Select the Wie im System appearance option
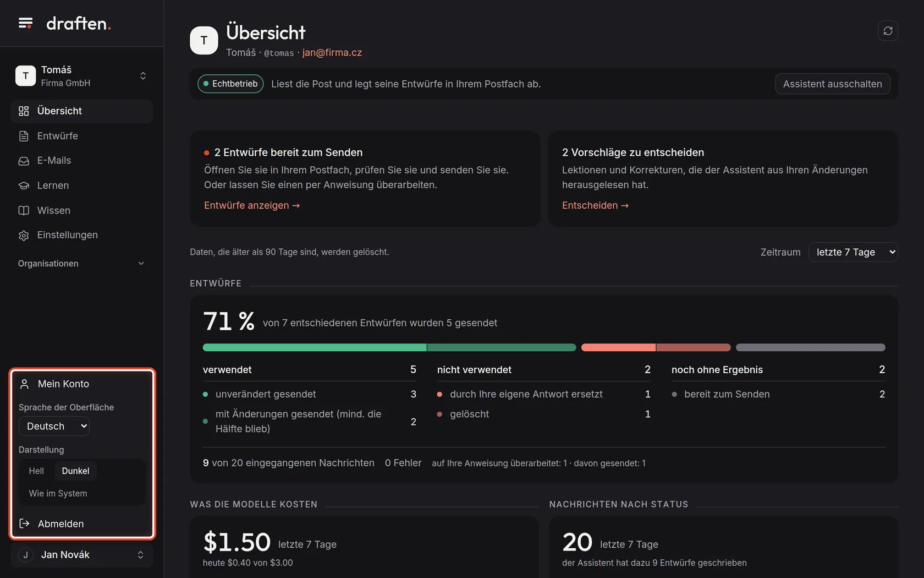The width and height of the screenshot is (924, 578). point(58,493)
